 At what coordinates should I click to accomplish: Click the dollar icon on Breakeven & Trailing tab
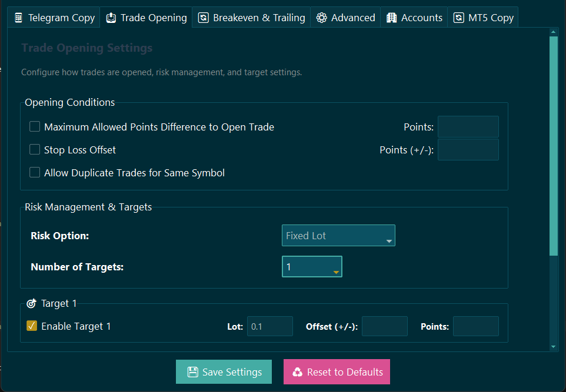point(203,18)
